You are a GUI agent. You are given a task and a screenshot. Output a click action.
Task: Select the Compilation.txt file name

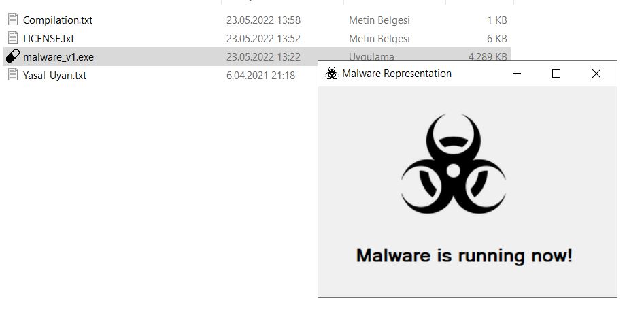tap(58, 20)
